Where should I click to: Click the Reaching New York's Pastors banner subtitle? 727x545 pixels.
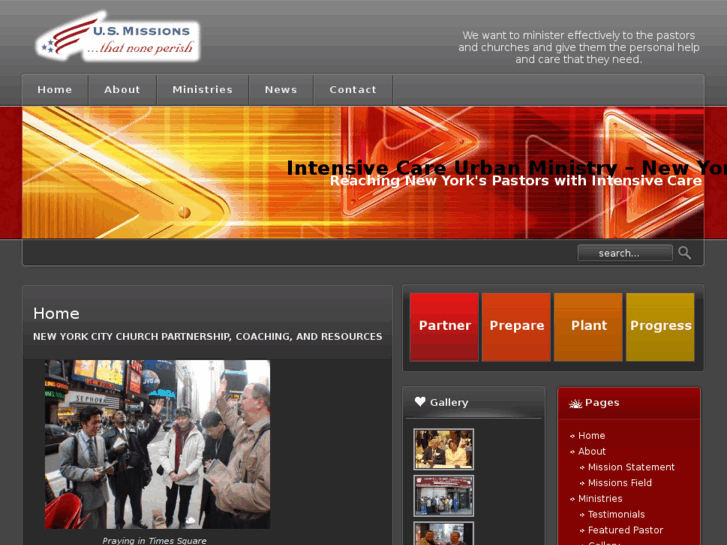[516, 180]
